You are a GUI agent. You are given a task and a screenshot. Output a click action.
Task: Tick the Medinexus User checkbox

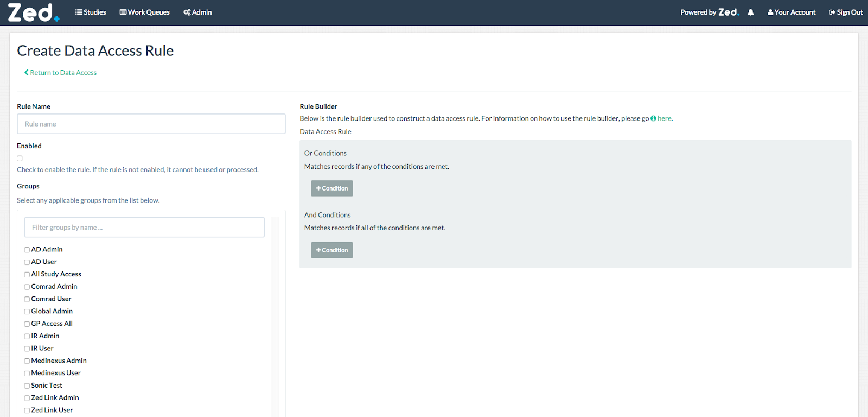tap(27, 374)
